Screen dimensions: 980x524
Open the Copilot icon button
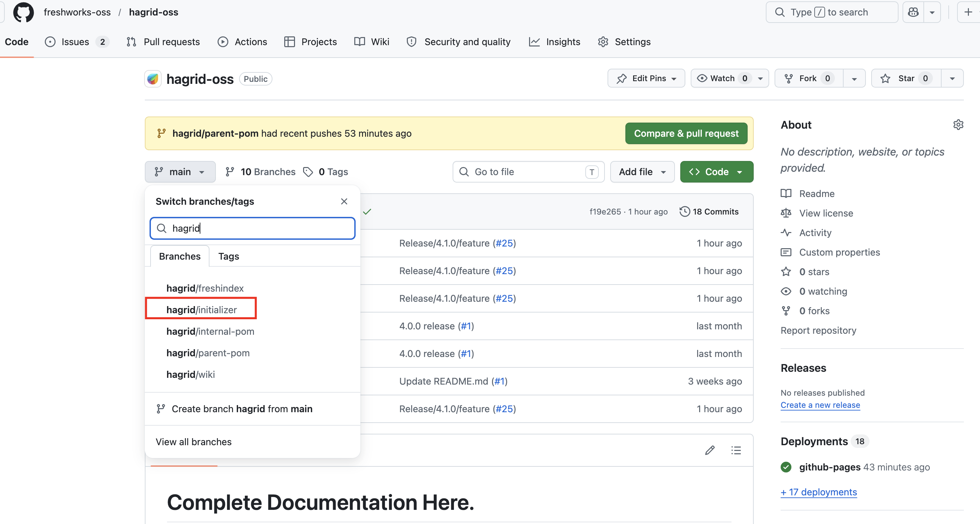(x=913, y=12)
